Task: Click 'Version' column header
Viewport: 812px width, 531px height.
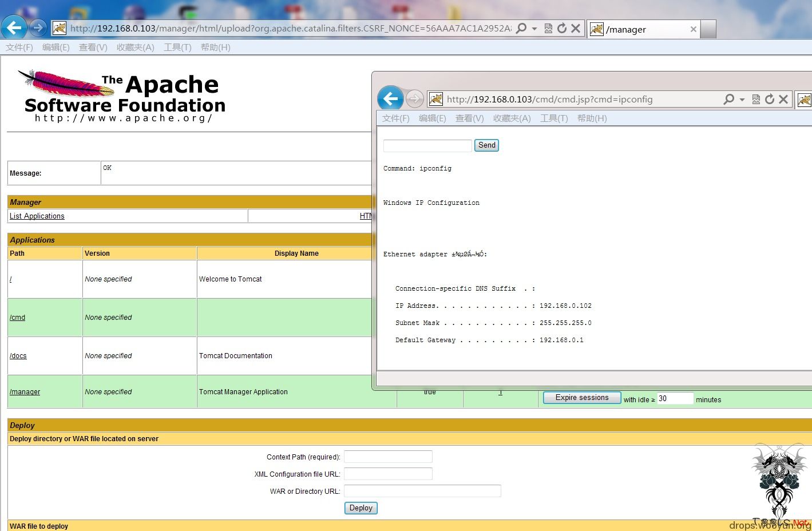Action: click(x=97, y=253)
